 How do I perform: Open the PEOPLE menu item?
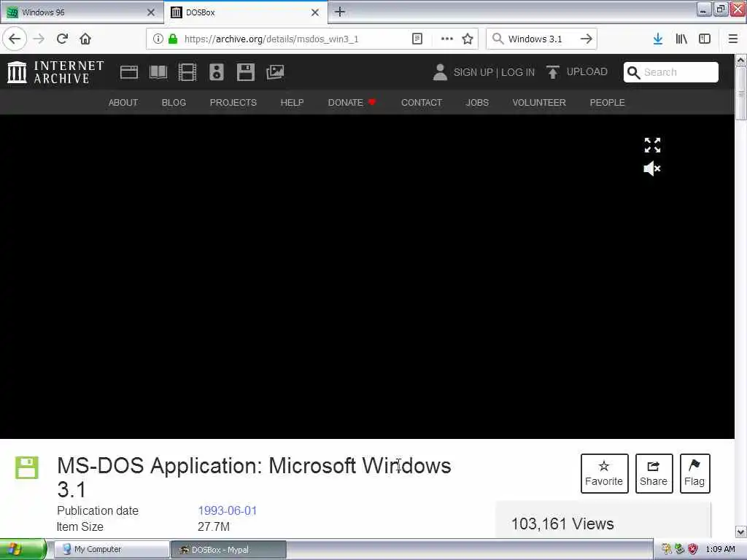tap(608, 102)
